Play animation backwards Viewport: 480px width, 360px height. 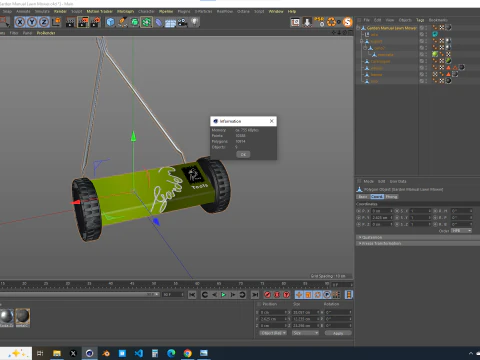point(214,295)
